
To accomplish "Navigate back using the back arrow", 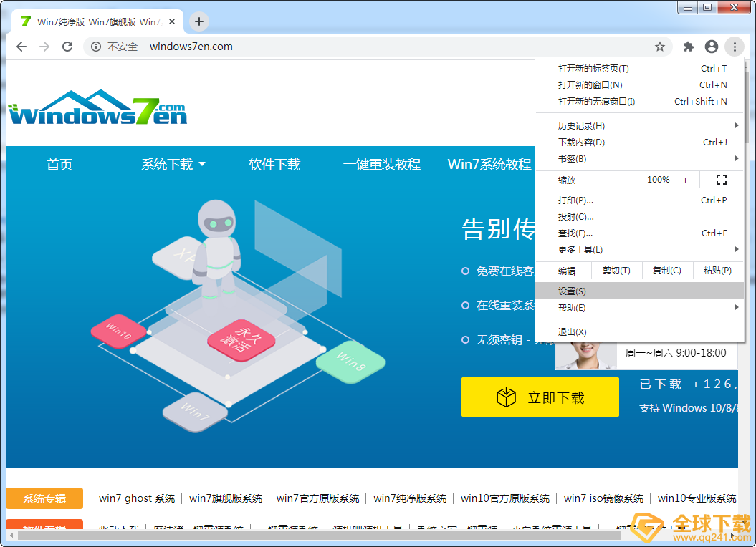I will [21, 46].
